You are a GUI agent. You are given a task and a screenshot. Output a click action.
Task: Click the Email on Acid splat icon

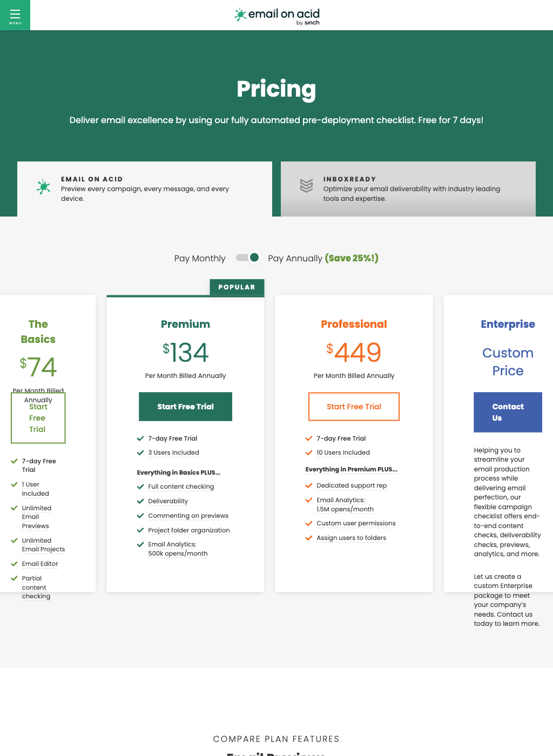43,187
